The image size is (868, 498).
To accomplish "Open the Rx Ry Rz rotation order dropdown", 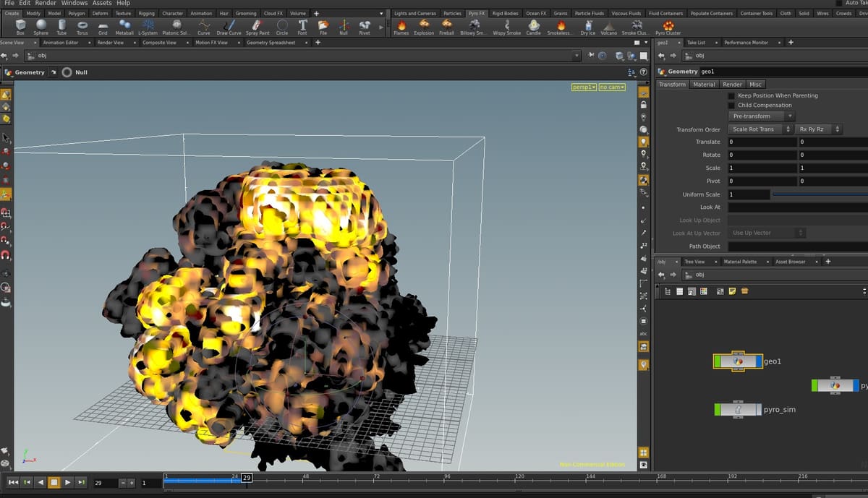I will [819, 129].
